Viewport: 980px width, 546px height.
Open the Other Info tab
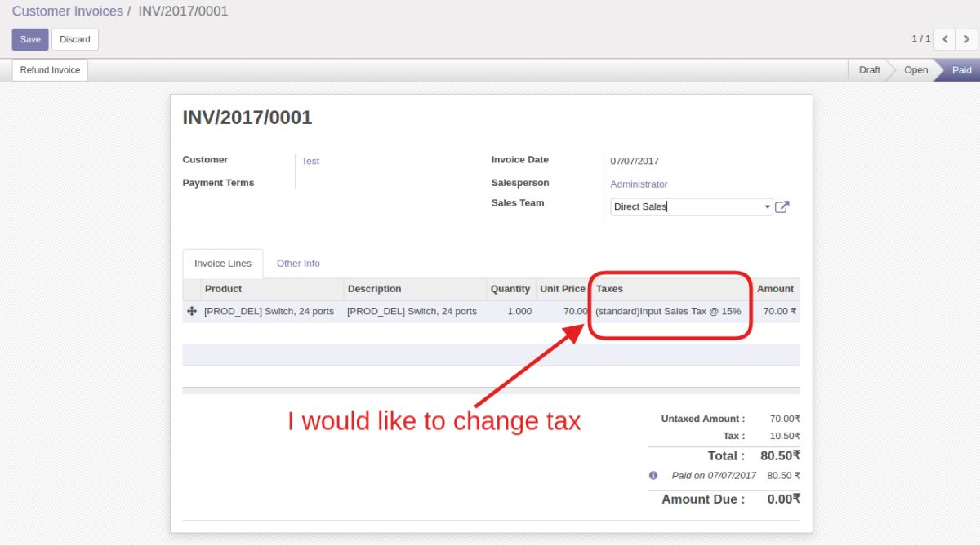point(298,264)
